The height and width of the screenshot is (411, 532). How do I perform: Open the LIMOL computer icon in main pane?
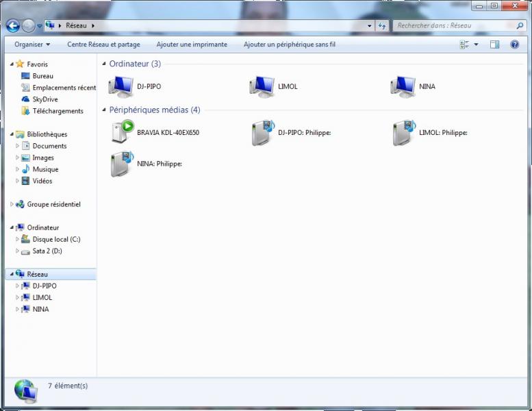pyautogui.click(x=262, y=87)
